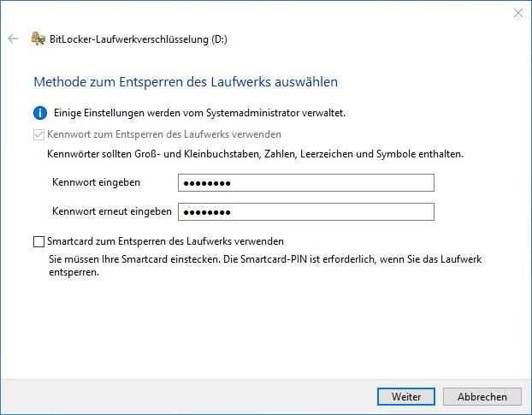Toggle the greyed-out password unlock checkbox

tap(38, 135)
